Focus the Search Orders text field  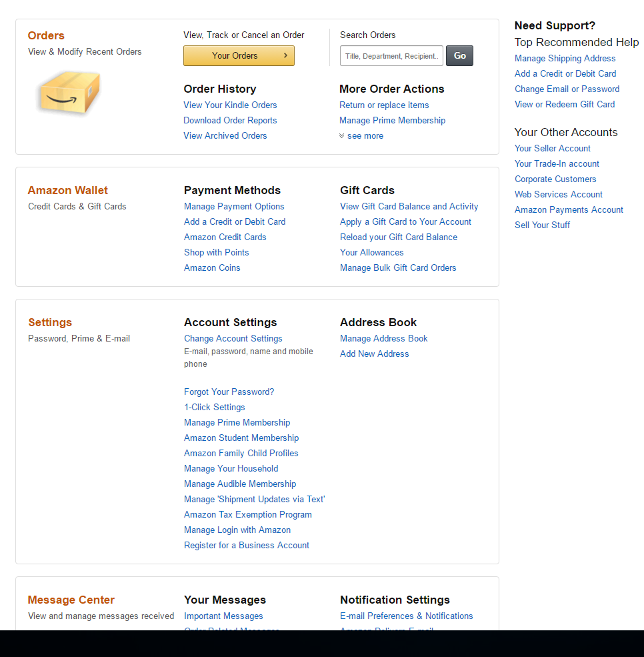point(391,56)
